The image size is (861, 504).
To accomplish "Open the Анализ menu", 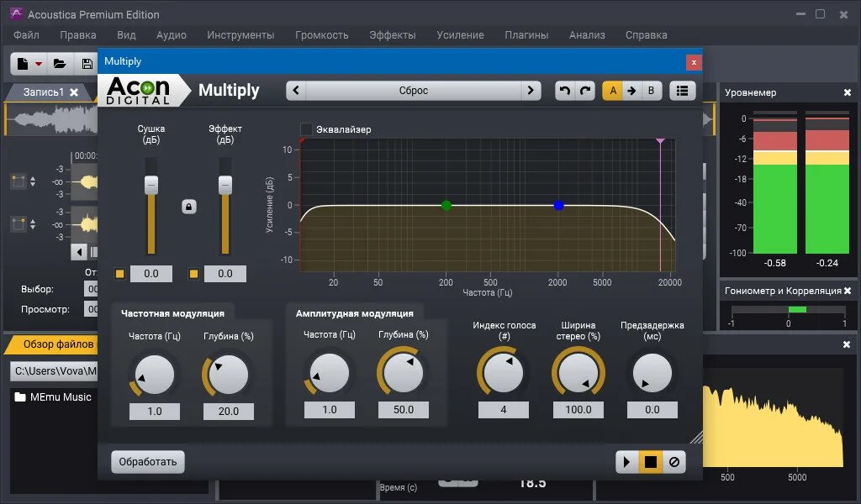I will pyautogui.click(x=587, y=35).
